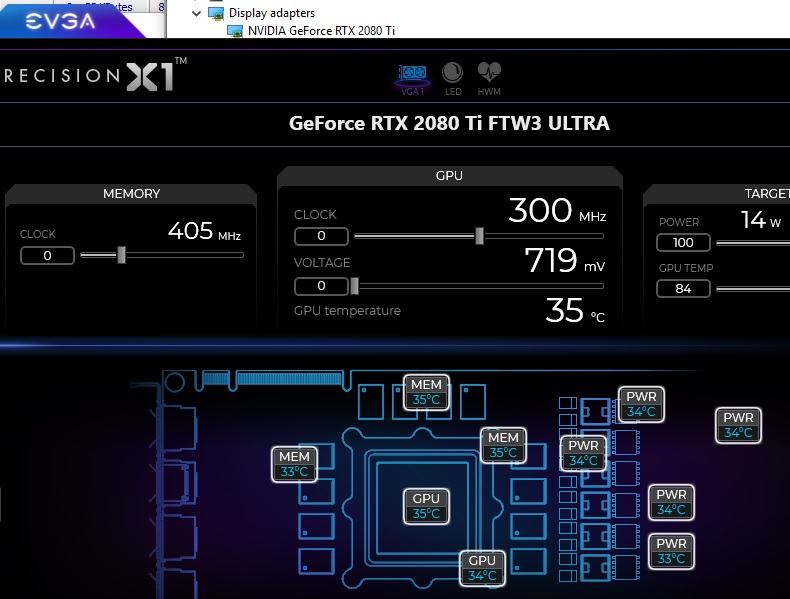Viewport: 790px width, 599px height.
Task: Click the PWR 33°C sensor badge
Action: tap(671, 551)
